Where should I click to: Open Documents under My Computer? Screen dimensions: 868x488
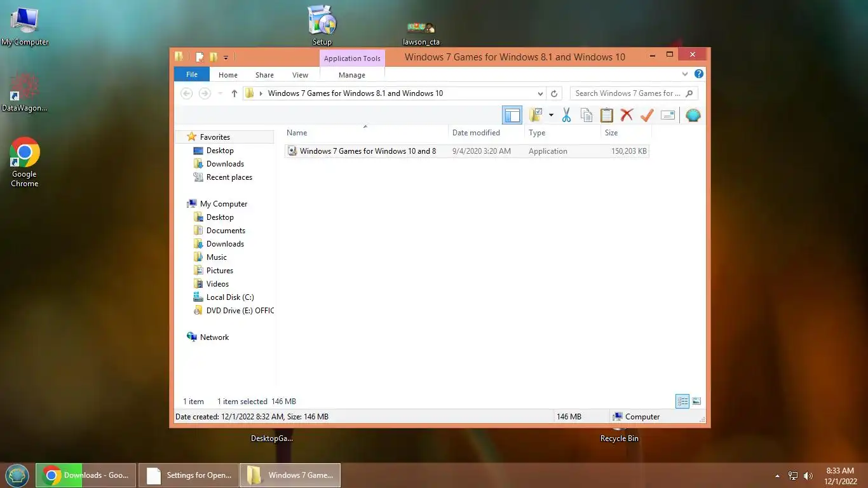[x=226, y=231]
